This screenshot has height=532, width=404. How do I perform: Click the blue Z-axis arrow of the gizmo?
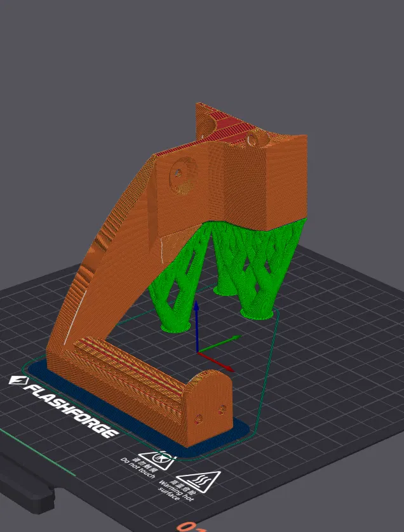click(x=196, y=326)
